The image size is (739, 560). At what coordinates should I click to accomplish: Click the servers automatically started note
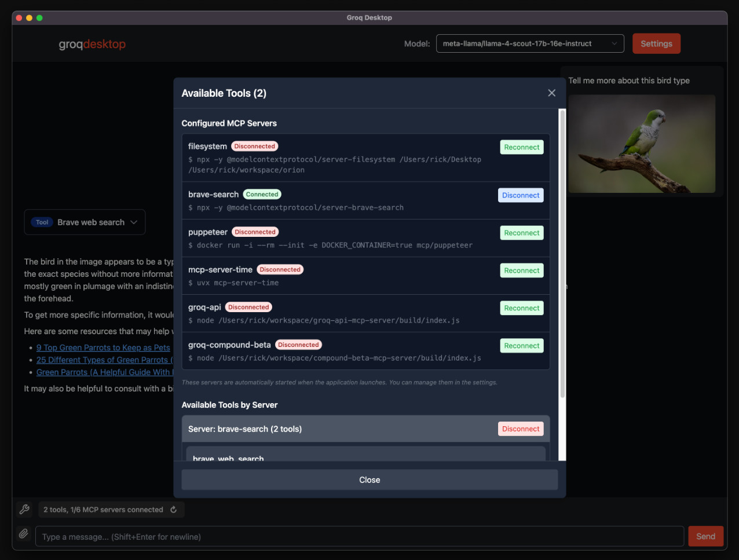[x=339, y=382]
